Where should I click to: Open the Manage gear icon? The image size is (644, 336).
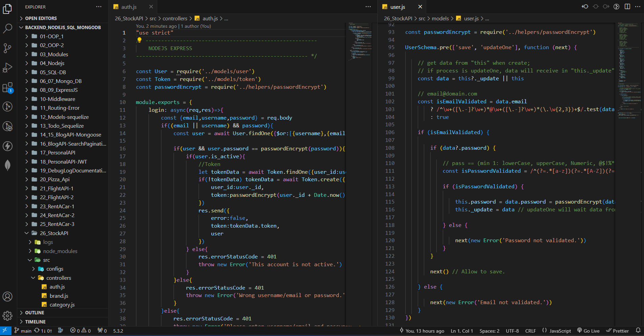7,316
